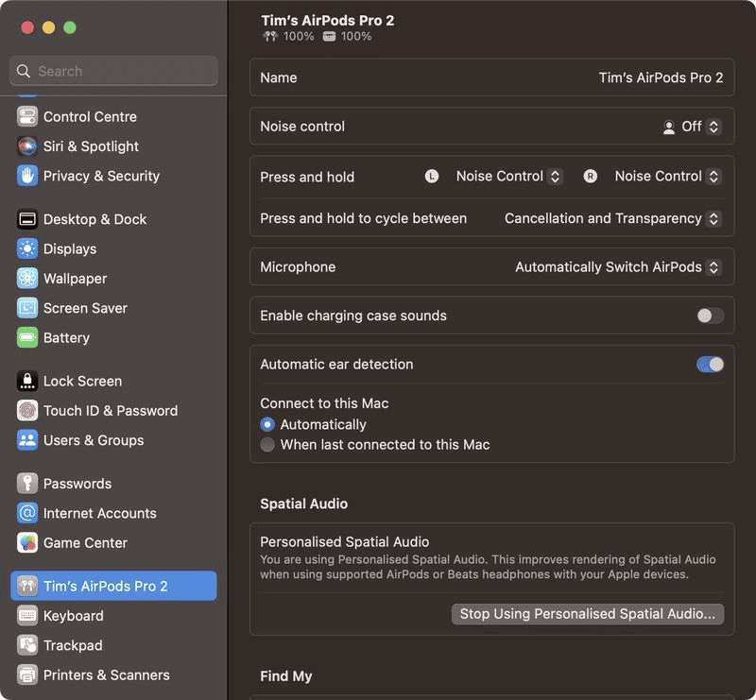Enable charging case sounds switch

(x=710, y=316)
